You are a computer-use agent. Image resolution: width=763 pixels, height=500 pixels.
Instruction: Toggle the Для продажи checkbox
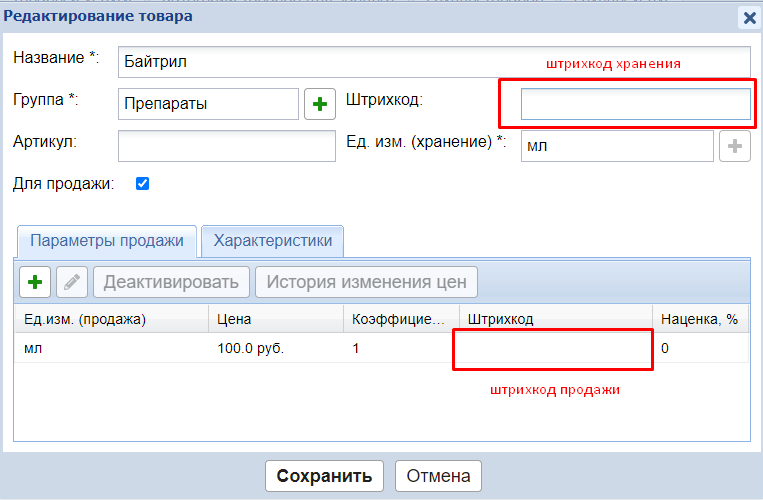[x=142, y=183]
